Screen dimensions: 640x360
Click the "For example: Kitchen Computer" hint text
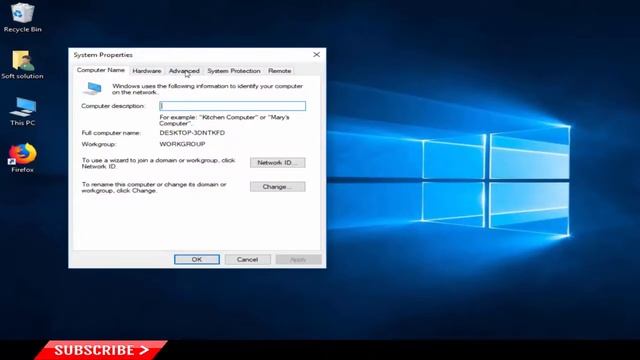point(224,120)
